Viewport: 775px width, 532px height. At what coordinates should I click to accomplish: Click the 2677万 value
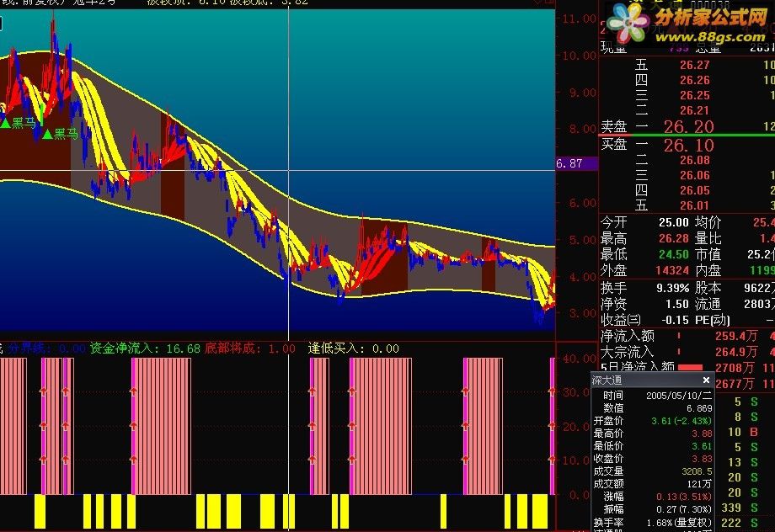tap(735, 383)
